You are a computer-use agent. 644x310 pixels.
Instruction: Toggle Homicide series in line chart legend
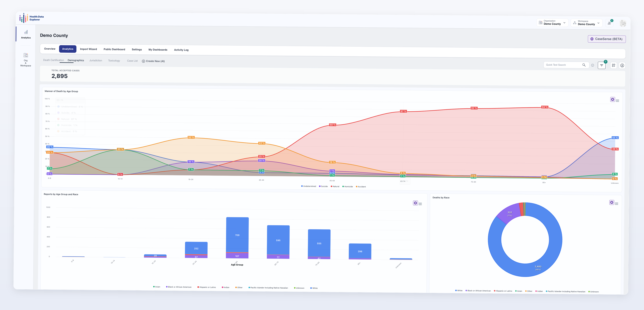click(x=347, y=186)
